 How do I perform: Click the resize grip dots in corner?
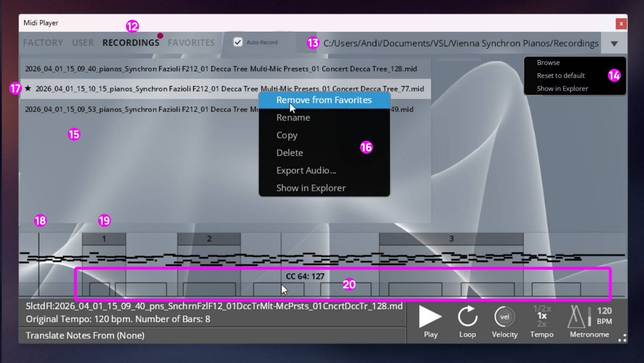622,338
